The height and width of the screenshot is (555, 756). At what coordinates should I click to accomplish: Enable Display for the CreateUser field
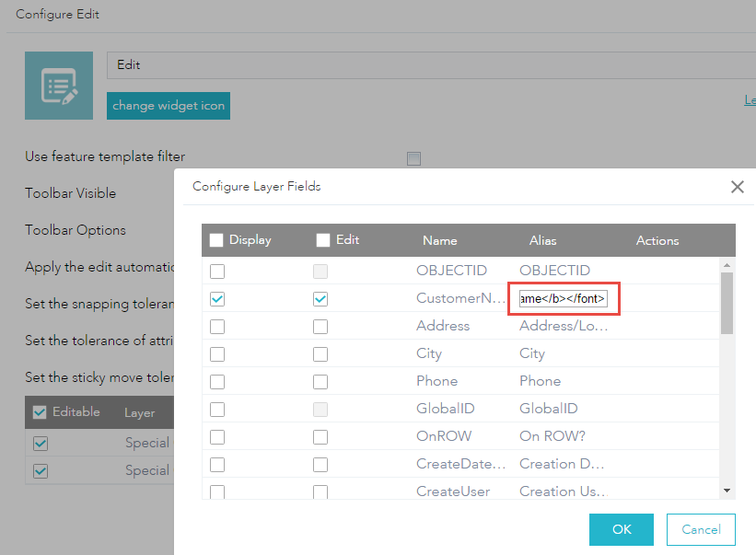point(217,491)
